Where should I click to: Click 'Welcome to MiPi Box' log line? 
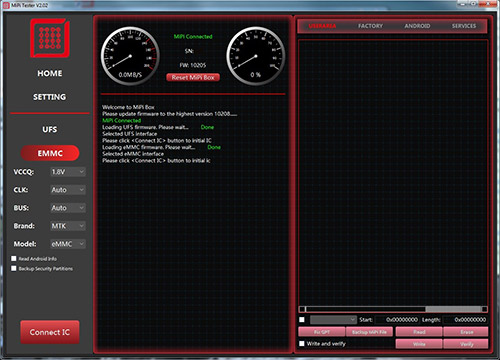click(128, 107)
